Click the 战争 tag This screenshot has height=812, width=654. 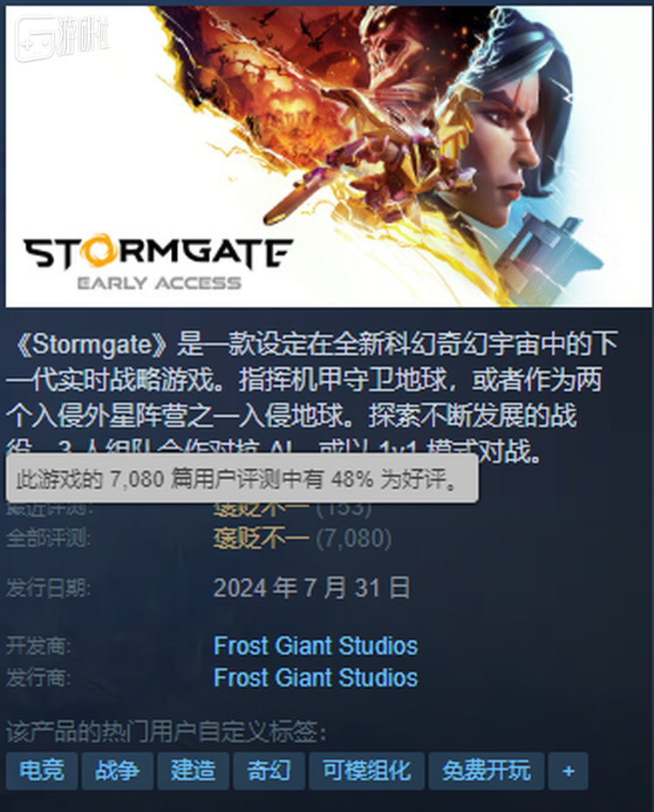pyautogui.click(x=118, y=771)
